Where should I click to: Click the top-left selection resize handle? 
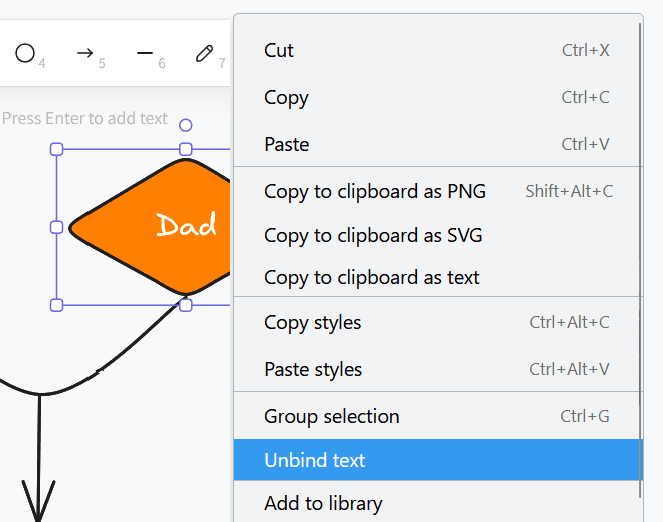coord(57,149)
